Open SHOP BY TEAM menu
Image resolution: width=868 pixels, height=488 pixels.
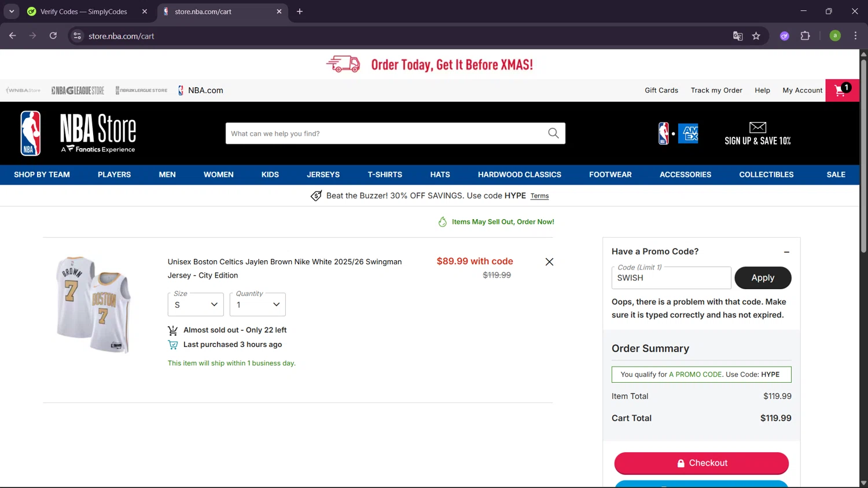point(42,175)
